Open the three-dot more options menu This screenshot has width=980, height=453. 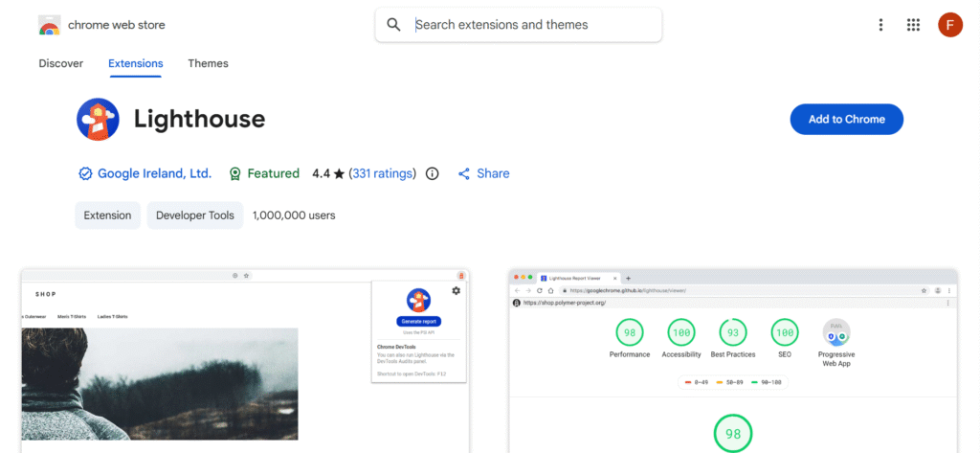880,25
